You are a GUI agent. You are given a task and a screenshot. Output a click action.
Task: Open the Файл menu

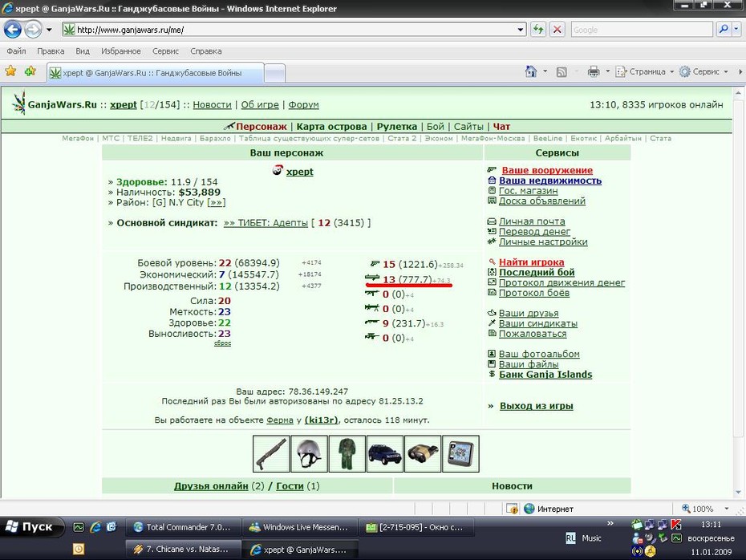click(x=16, y=51)
